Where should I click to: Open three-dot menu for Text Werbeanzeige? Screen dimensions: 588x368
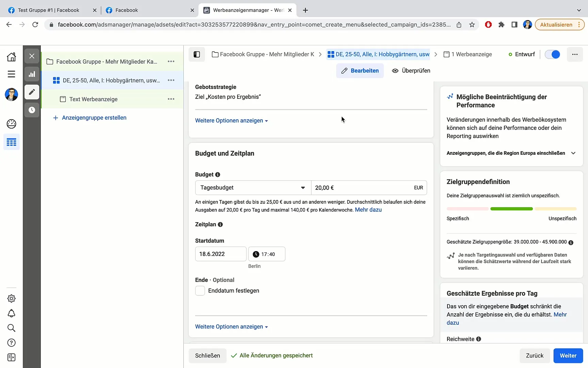point(171,99)
